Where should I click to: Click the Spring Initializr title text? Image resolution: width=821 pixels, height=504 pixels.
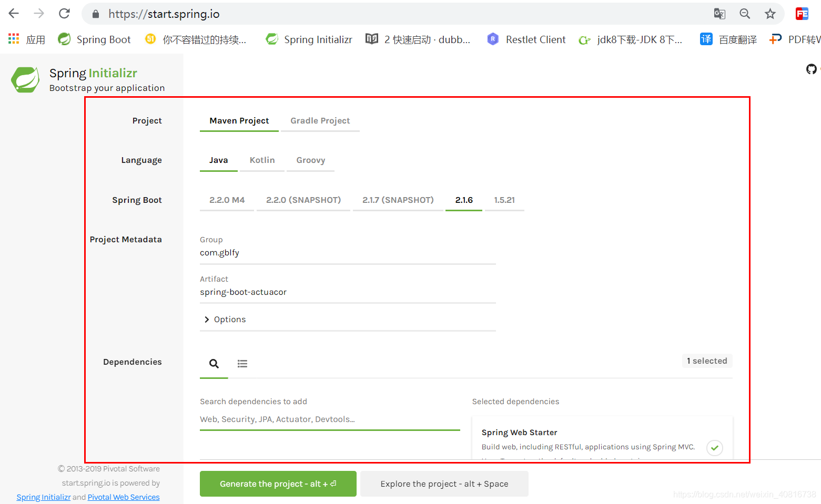tap(93, 73)
